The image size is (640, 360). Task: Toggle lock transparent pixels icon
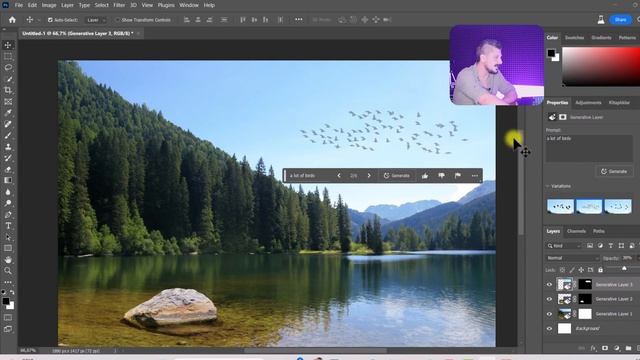point(562,270)
